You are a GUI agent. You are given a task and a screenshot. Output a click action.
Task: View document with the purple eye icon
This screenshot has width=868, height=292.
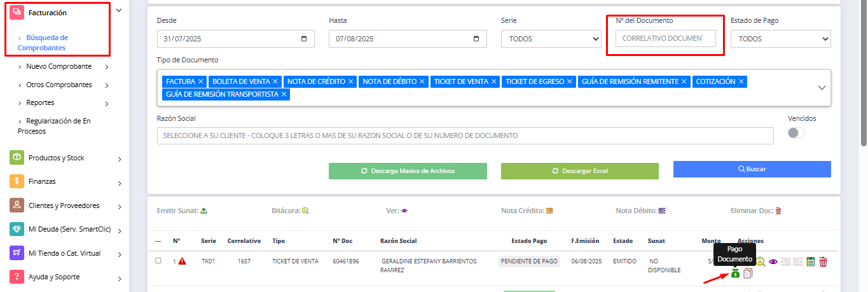[773, 261]
